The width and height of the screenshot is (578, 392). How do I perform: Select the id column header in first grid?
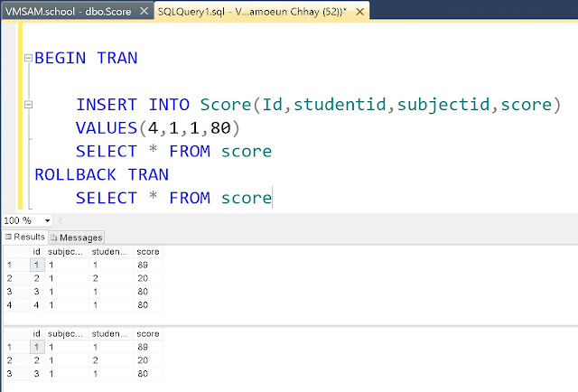pyautogui.click(x=36, y=251)
